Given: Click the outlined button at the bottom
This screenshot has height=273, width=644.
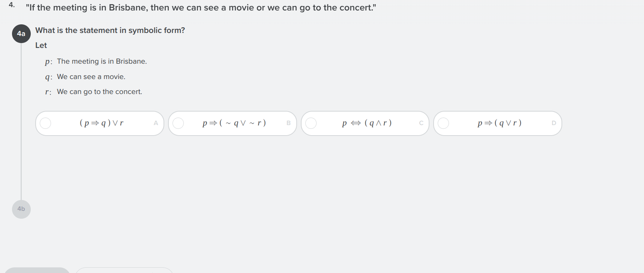Looking at the screenshot, I should click(x=124, y=272).
